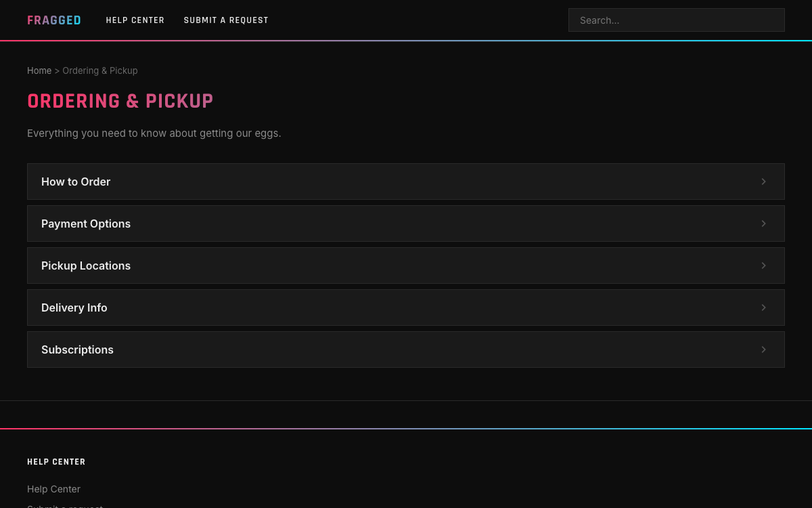
Task: Click the Ordering & Pickup page heading
Action: 120,101
